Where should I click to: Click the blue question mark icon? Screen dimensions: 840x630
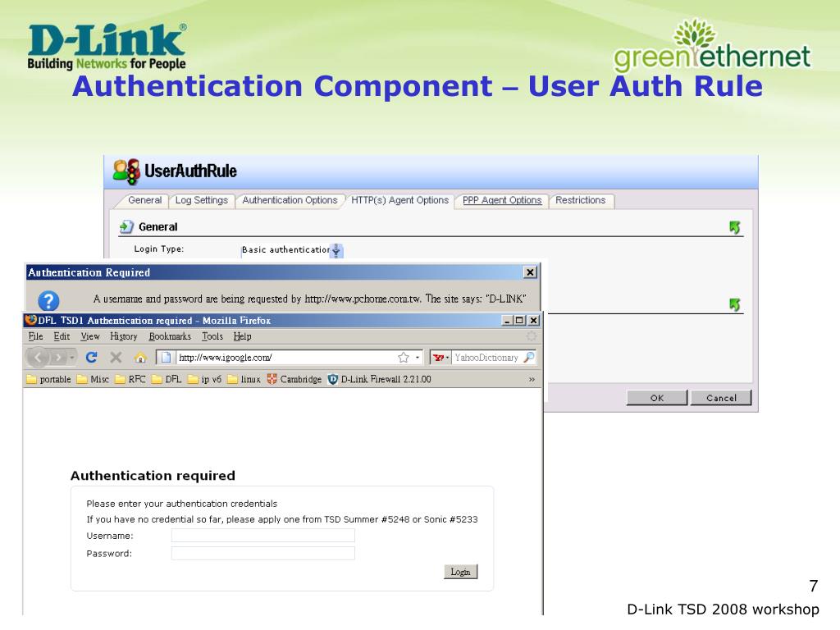[48, 301]
